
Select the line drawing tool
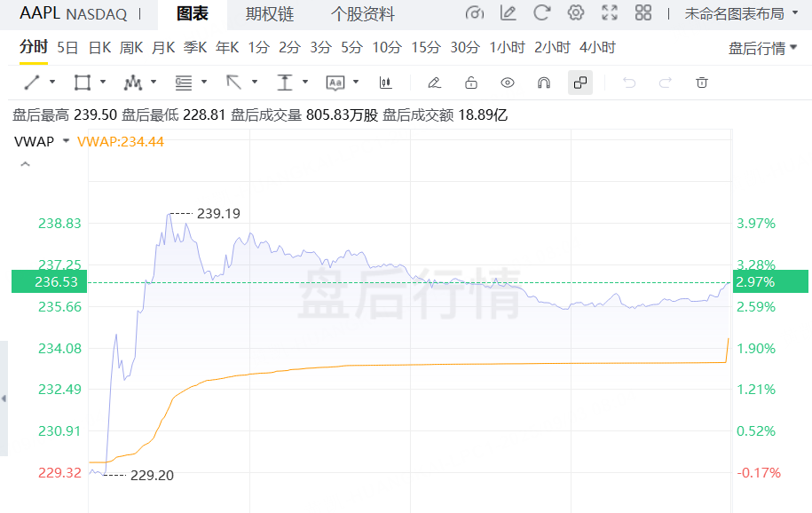point(32,83)
